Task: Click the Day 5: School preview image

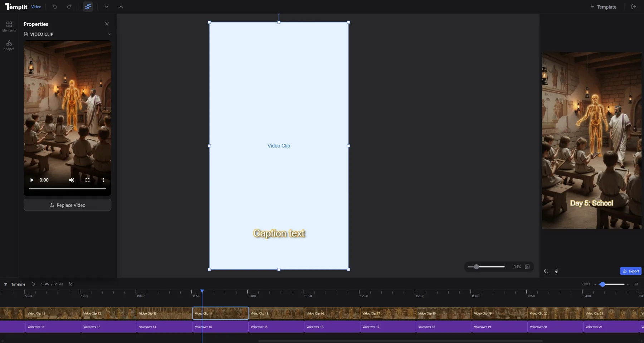Action: tap(592, 140)
